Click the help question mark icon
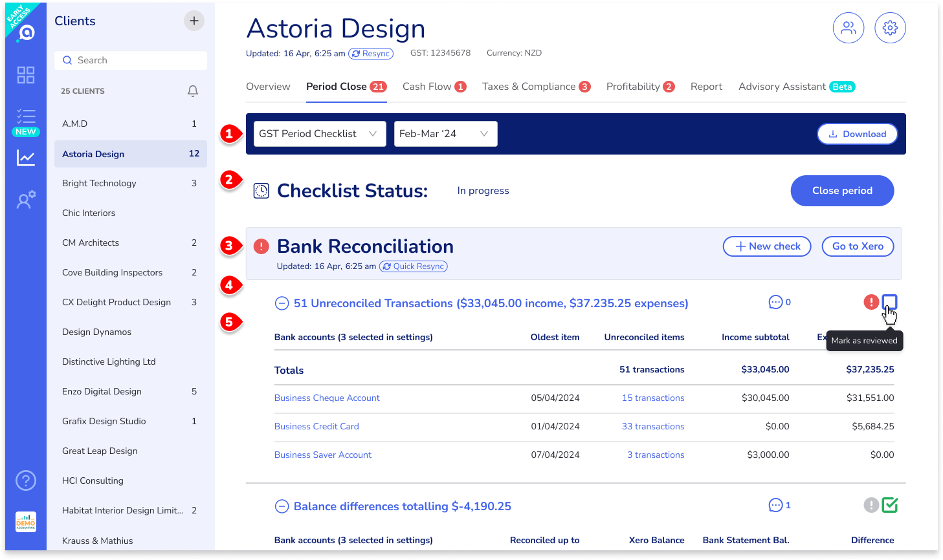The height and width of the screenshot is (560, 943). click(x=26, y=480)
